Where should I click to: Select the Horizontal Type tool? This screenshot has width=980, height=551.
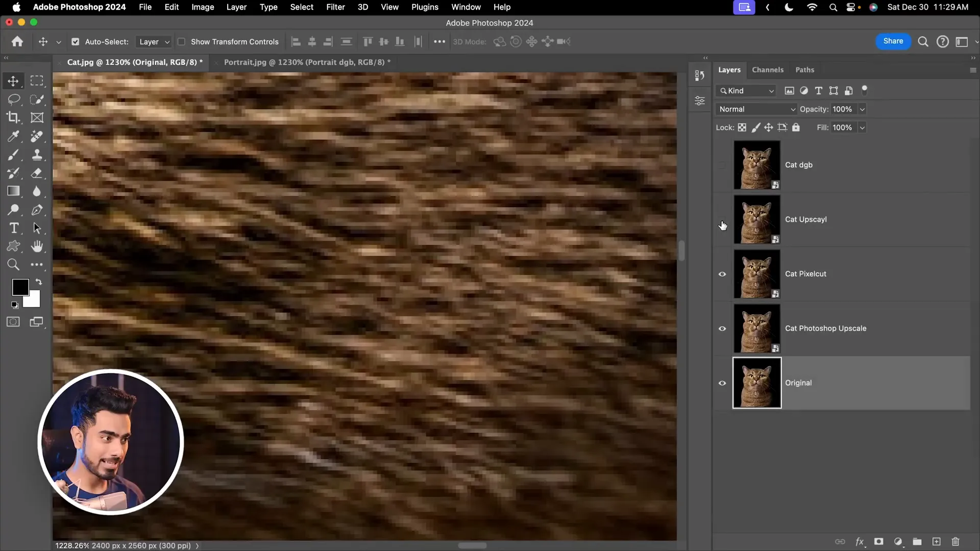click(14, 228)
